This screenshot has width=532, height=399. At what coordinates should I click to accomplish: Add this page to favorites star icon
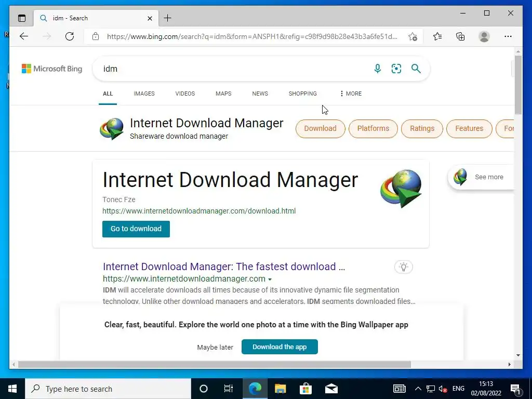[x=413, y=36]
